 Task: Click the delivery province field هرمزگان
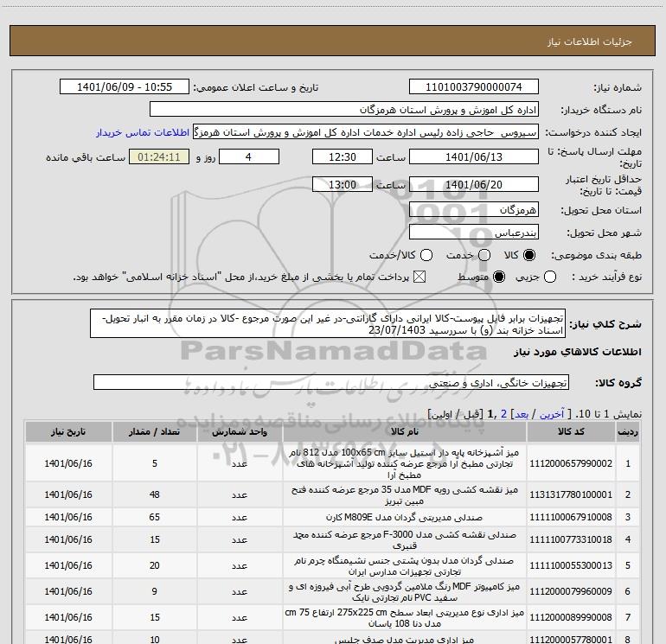point(474,209)
